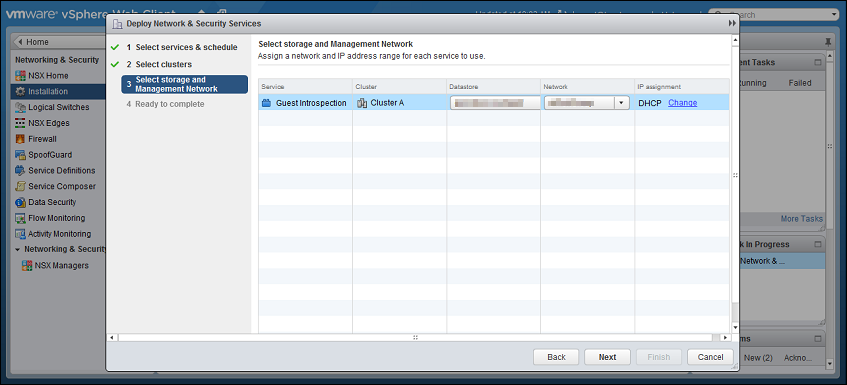This screenshot has height=385, width=847.
Task: Click the NSX Home icon in sidebar
Action: [x=20, y=76]
